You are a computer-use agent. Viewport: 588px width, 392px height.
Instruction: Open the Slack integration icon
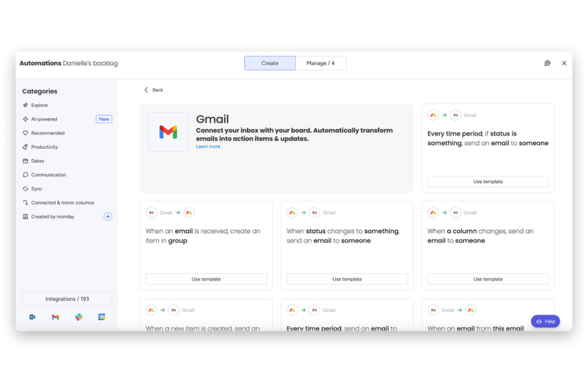[x=79, y=317]
